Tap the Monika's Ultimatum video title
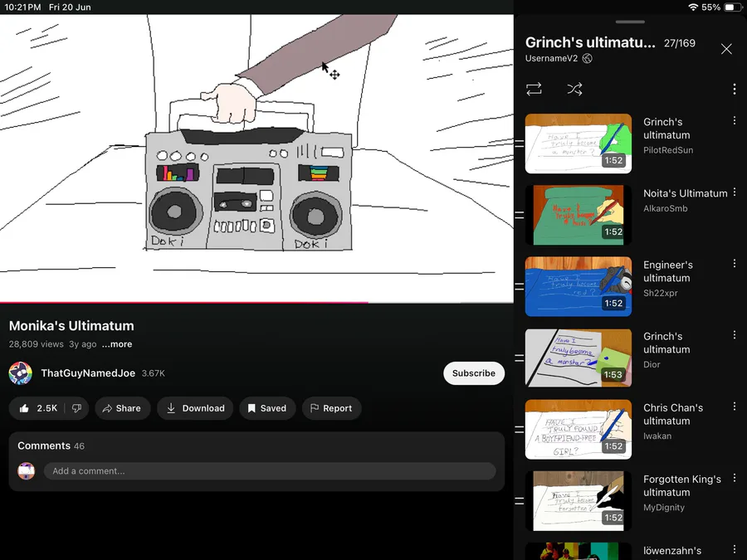 pyautogui.click(x=71, y=326)
